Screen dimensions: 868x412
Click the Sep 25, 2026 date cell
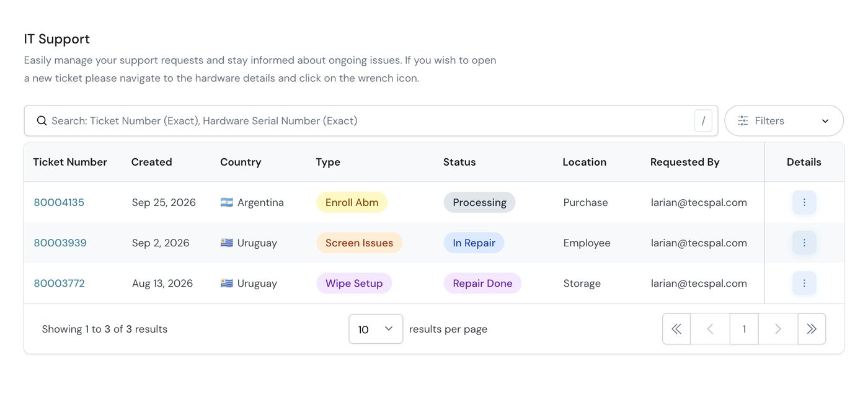click(x=164, y=202)
